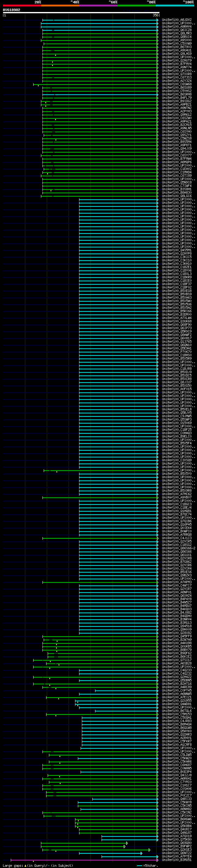
Task: Select hit UniRef100_B9IDG2
Action: [x=177, y=101]
